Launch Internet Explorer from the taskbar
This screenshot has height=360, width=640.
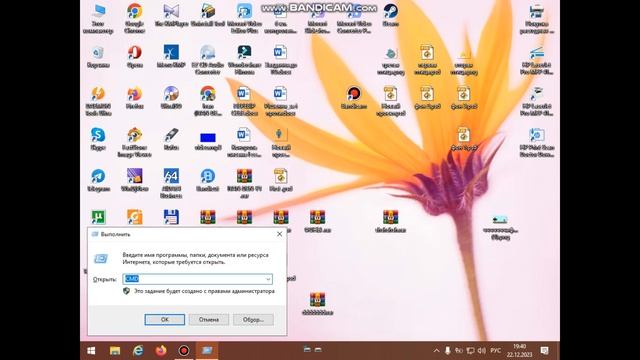coord(138,351)
